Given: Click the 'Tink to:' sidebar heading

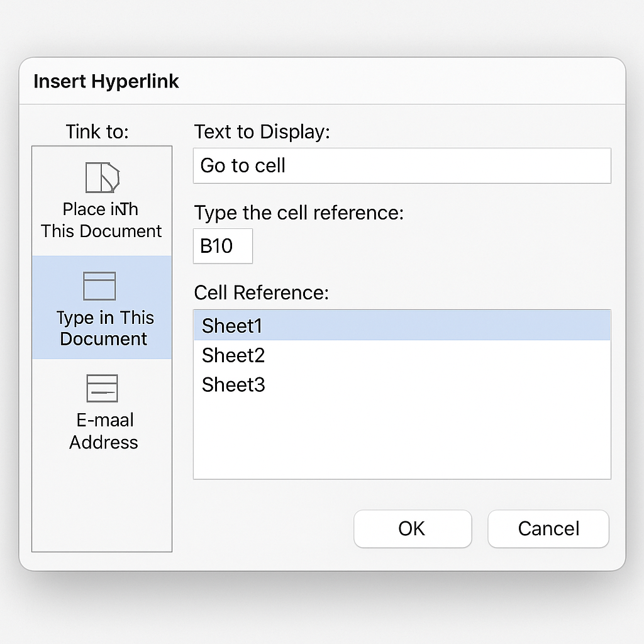Looking at the screenshot, I should coord(97,131).
